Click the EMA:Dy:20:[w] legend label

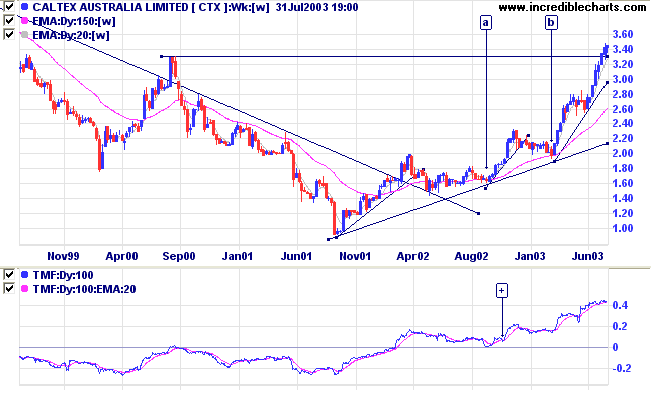(x=71, y=35)
